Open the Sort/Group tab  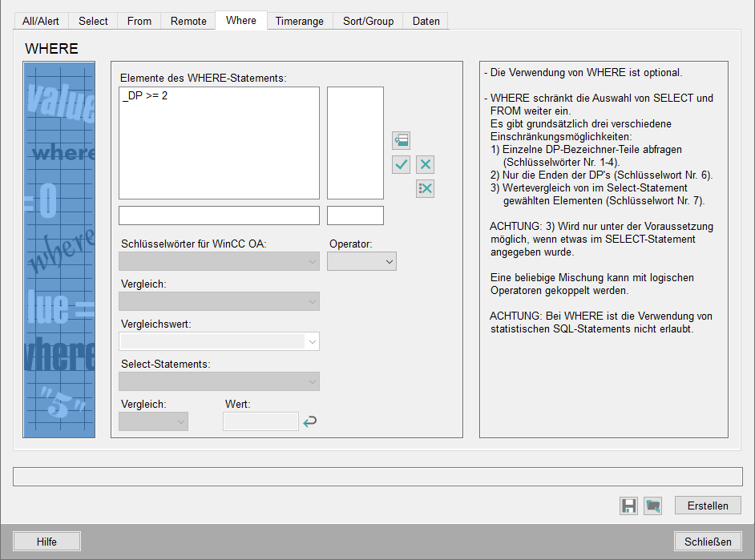tap(368, 21)
